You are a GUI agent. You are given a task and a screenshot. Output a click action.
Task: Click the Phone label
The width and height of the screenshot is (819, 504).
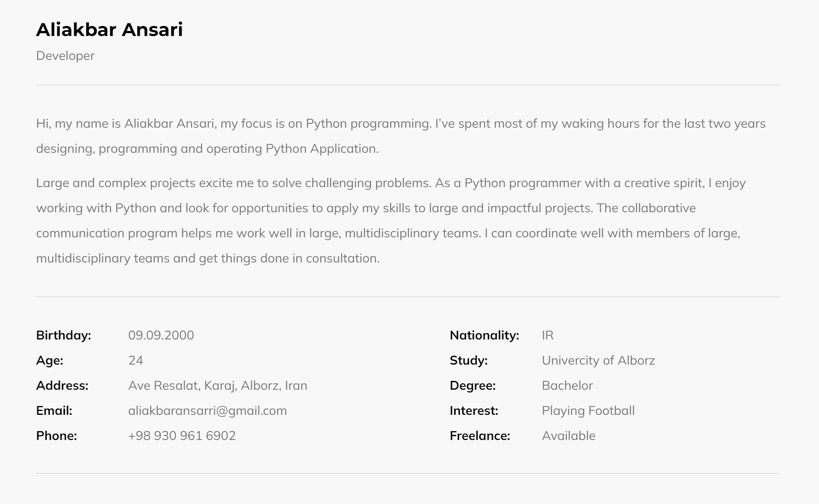point(57,436)
